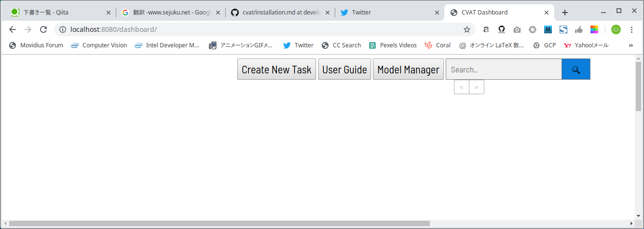Open Intel Developer M... bookmark

[167, 45]
